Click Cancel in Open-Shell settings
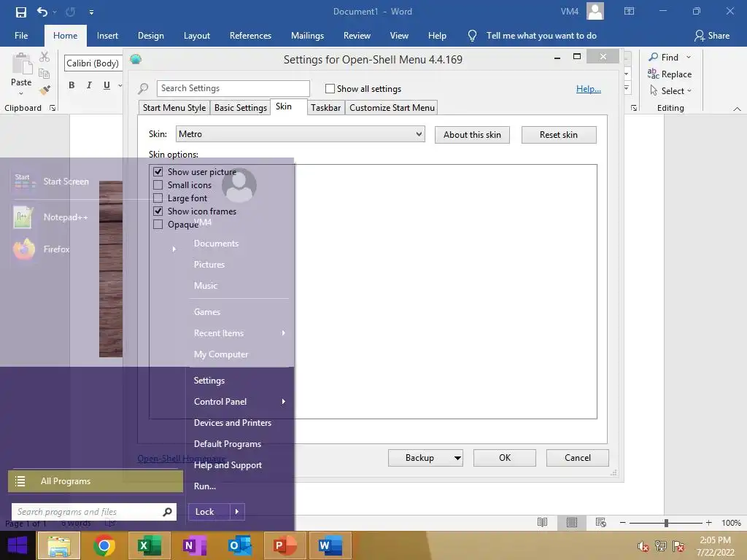747x560 pixels. (578, 458)
